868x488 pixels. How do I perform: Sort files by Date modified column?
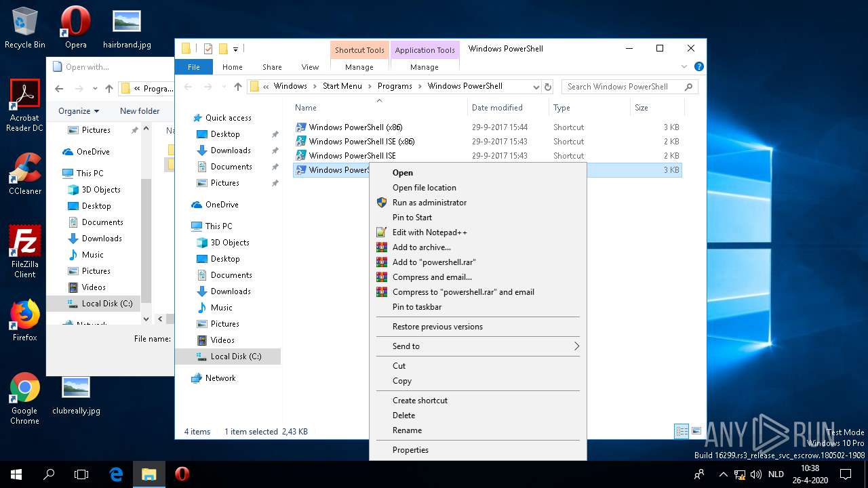pos(509,108)
